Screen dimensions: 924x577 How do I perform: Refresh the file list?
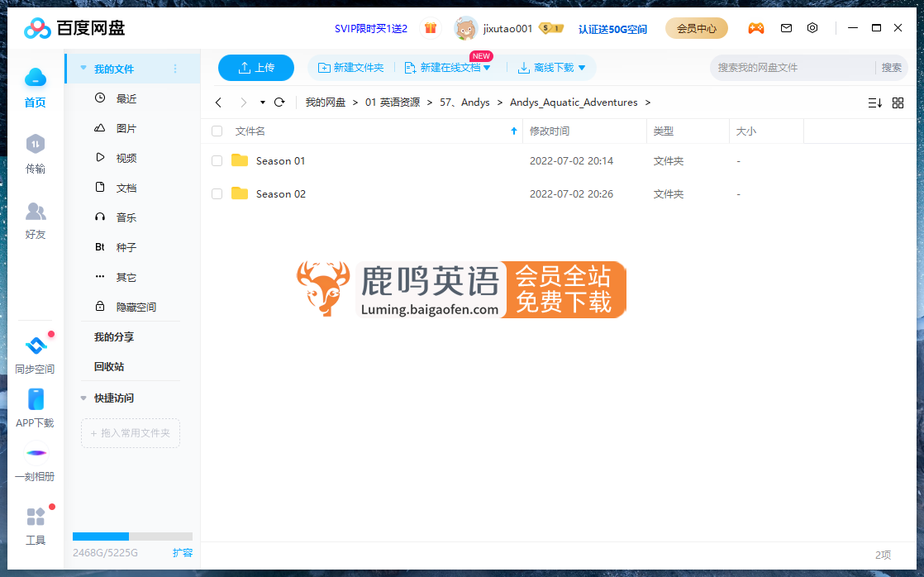click(279, 102)
